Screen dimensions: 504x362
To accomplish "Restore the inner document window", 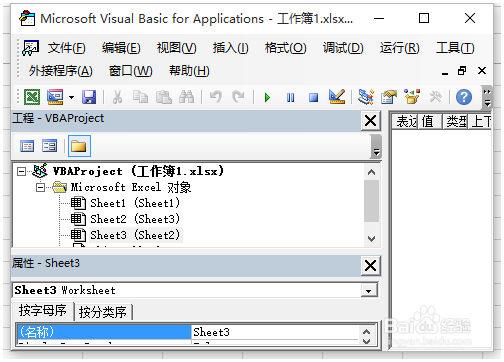I will point(462,71).
